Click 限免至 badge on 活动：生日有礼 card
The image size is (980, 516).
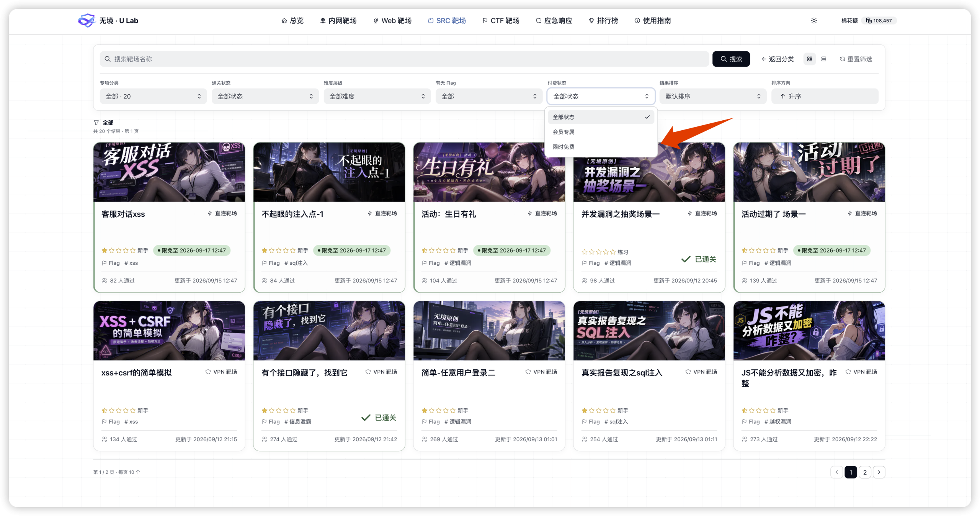pos(512,251)
